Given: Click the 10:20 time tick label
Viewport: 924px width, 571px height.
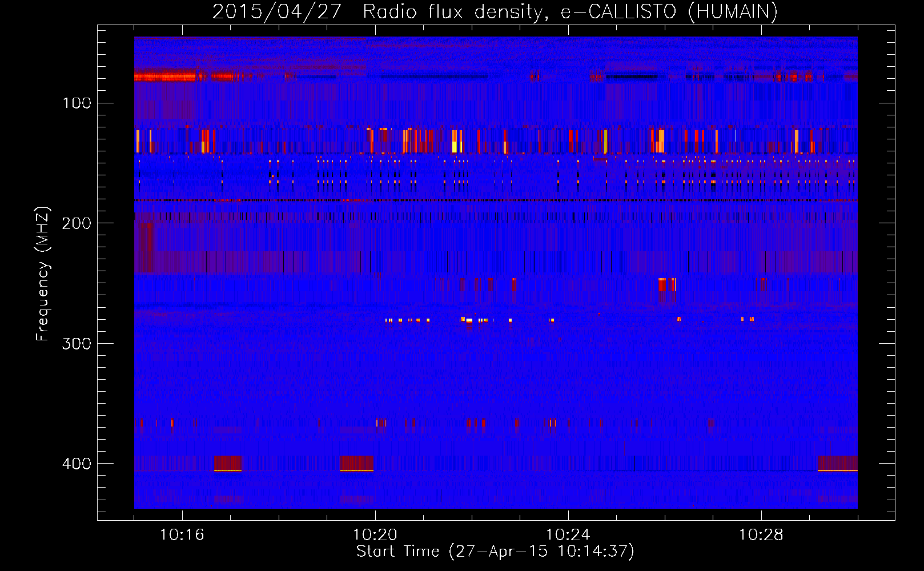Looking at the screenshot, I should [x=375, y=535].
